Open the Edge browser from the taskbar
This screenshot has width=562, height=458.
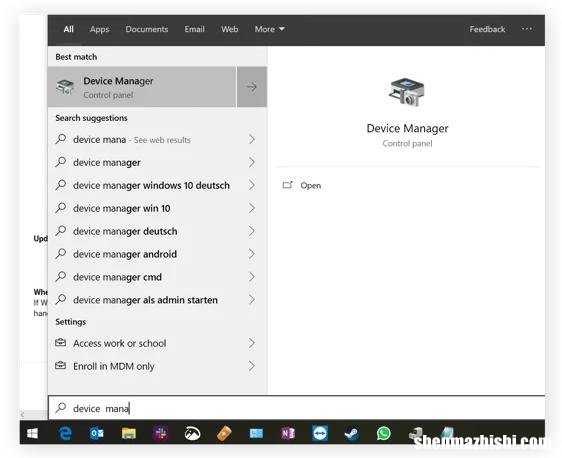65,433
